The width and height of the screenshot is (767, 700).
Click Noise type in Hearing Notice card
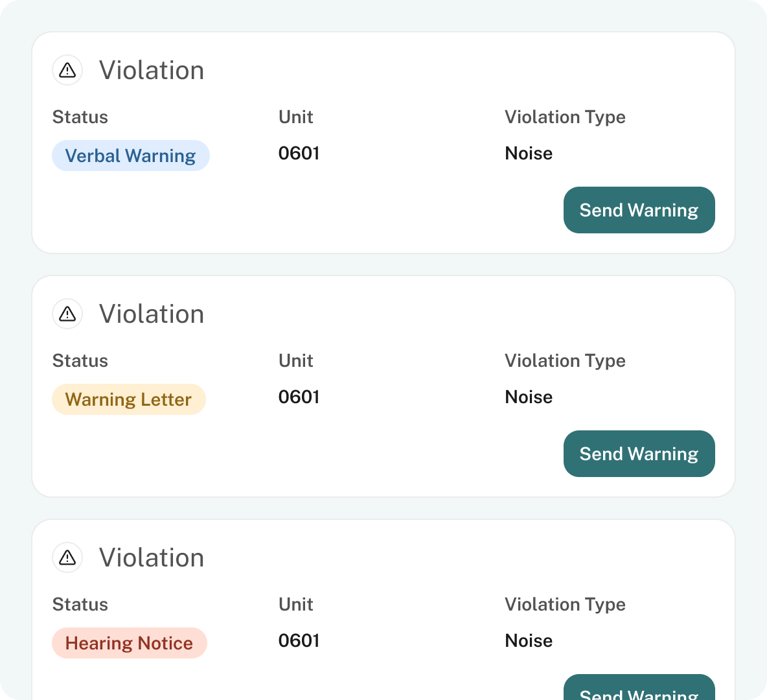(529, 641)
